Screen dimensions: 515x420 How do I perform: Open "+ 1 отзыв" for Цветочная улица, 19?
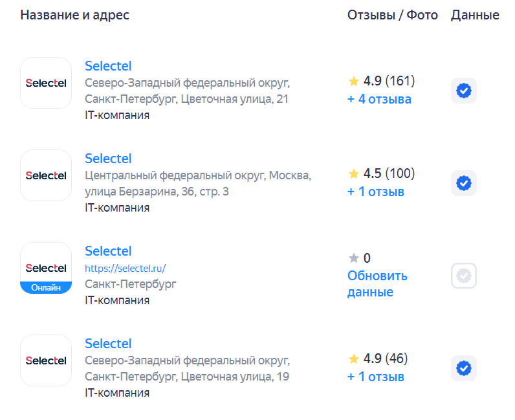click(x=376, y=377)
